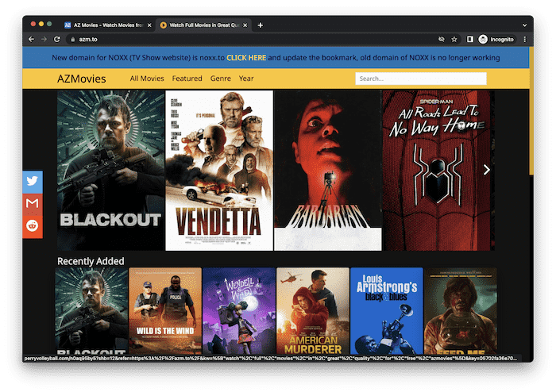Open the Wendell & Wild poster

point(239,311)
